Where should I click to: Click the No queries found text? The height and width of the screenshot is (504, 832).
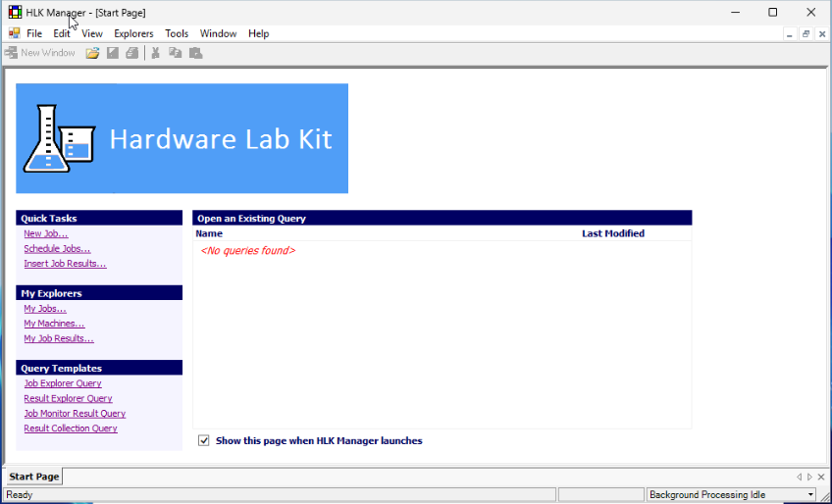(x=248, y=250)
